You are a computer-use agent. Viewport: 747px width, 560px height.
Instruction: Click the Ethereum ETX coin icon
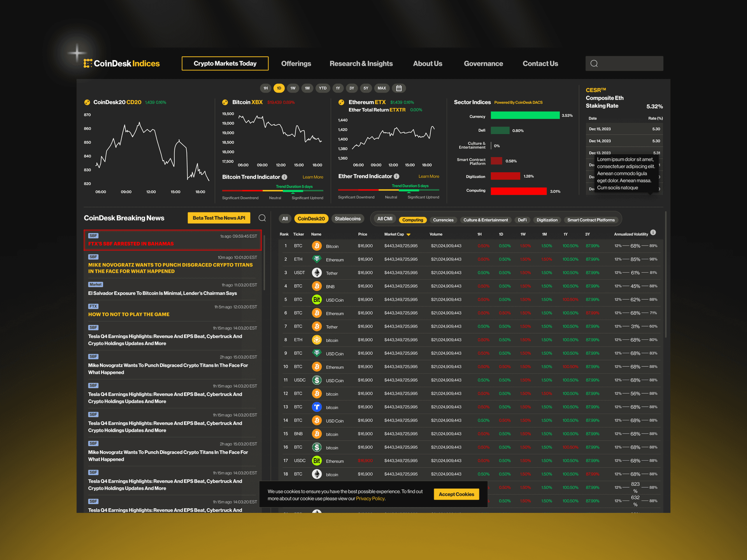(x=341, y=102)
